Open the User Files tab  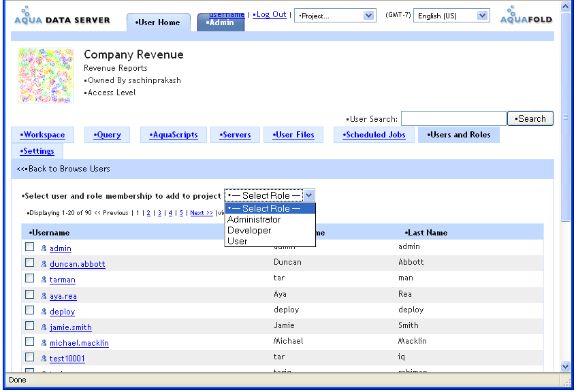(293, 135)
